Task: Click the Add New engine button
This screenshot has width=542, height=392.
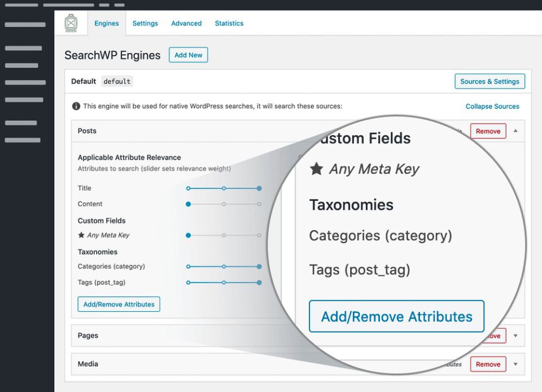Action: pos(188,55)
